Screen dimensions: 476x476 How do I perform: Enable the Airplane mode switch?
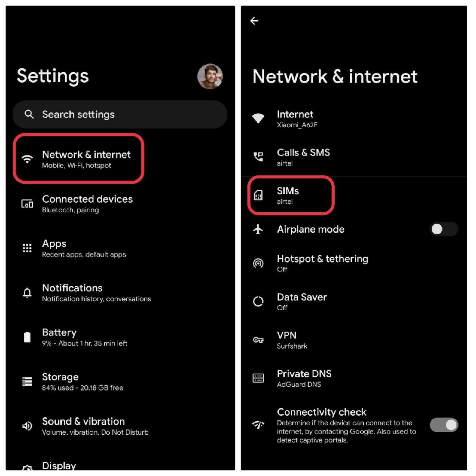[x=444, y=229]
